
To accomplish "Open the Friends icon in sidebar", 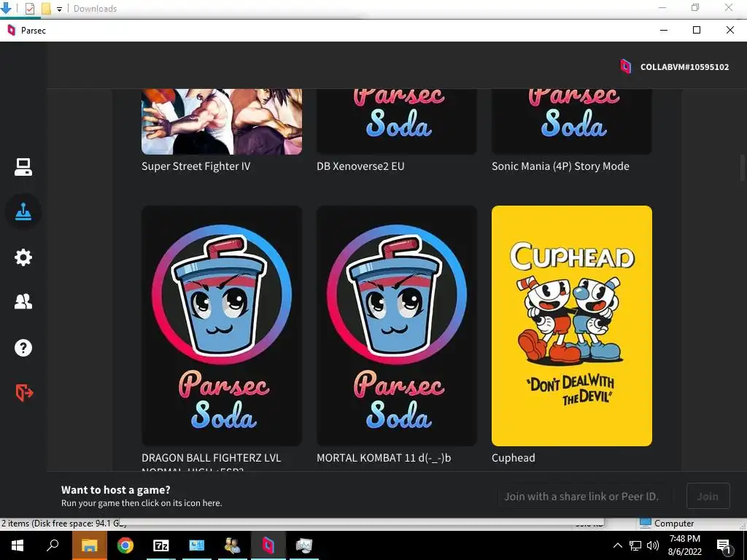I will tap(23, 302).
